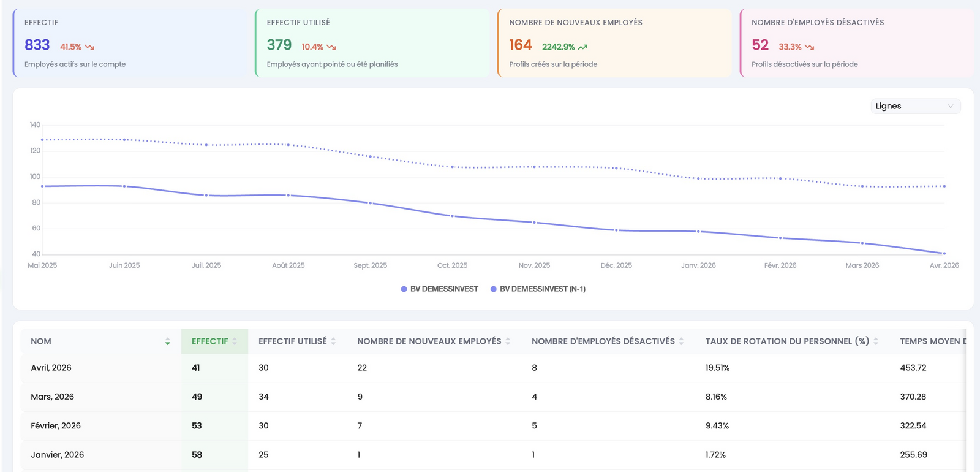Click the TEMPS MOYEN column header
Image resolution: width=980 pixels, height=472 pixels.
pyautogui.click(x=932, y=341)
